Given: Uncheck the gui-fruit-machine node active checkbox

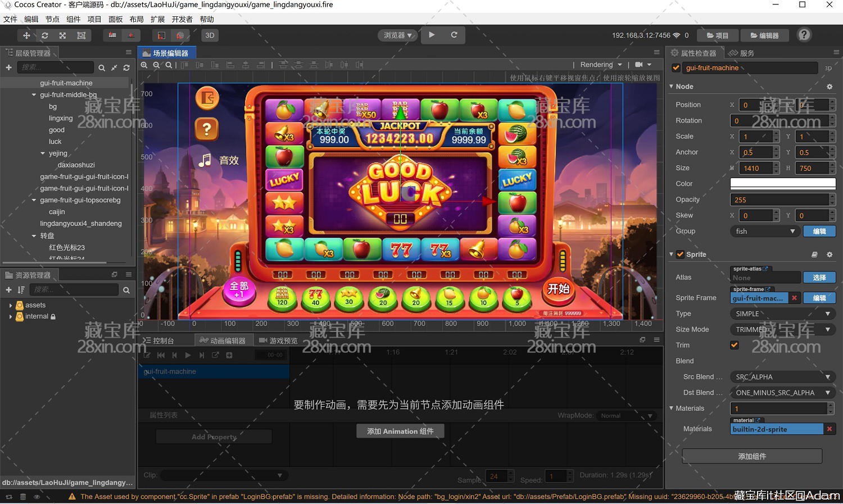Looking at the screenshot, I should [676, 68].
